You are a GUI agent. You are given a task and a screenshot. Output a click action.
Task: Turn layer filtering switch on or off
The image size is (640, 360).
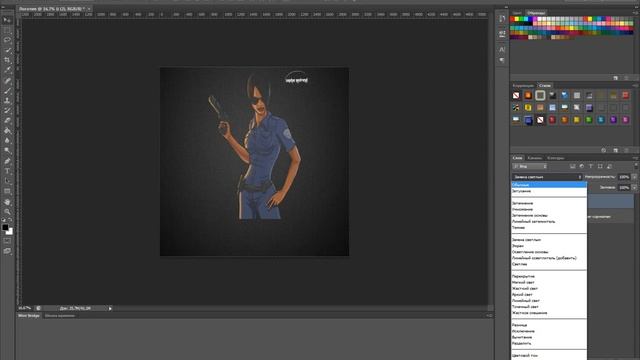tap(636, 166)
